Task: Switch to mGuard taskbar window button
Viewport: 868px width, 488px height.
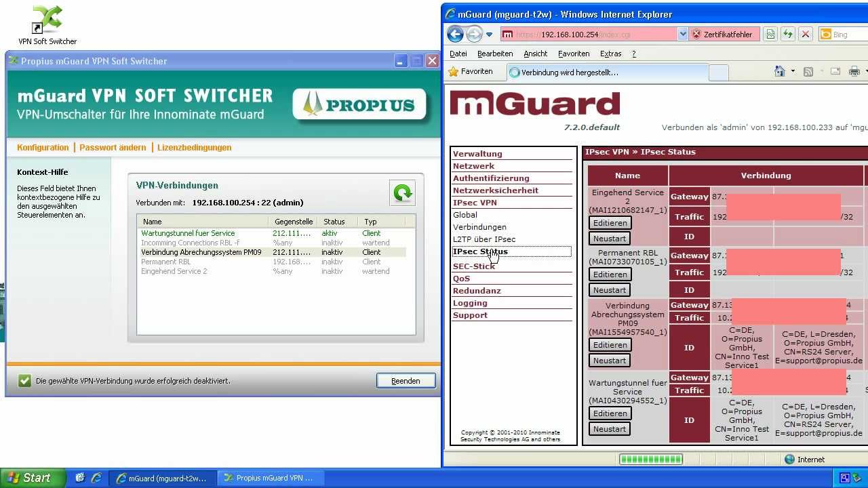Action: point(163,478)
